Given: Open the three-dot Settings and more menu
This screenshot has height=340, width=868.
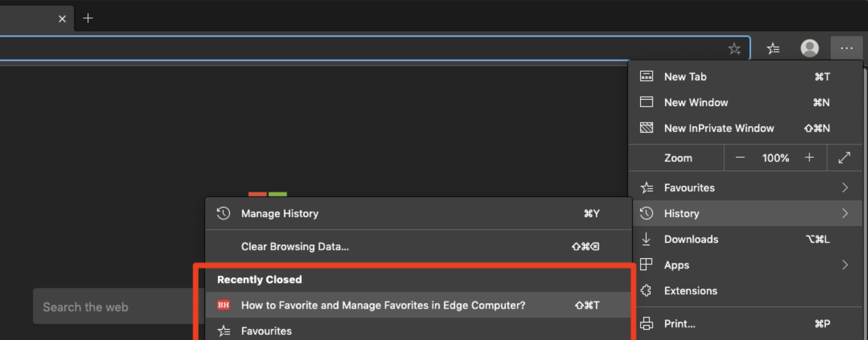Looking at the screenshot, I should click(846, 48).
